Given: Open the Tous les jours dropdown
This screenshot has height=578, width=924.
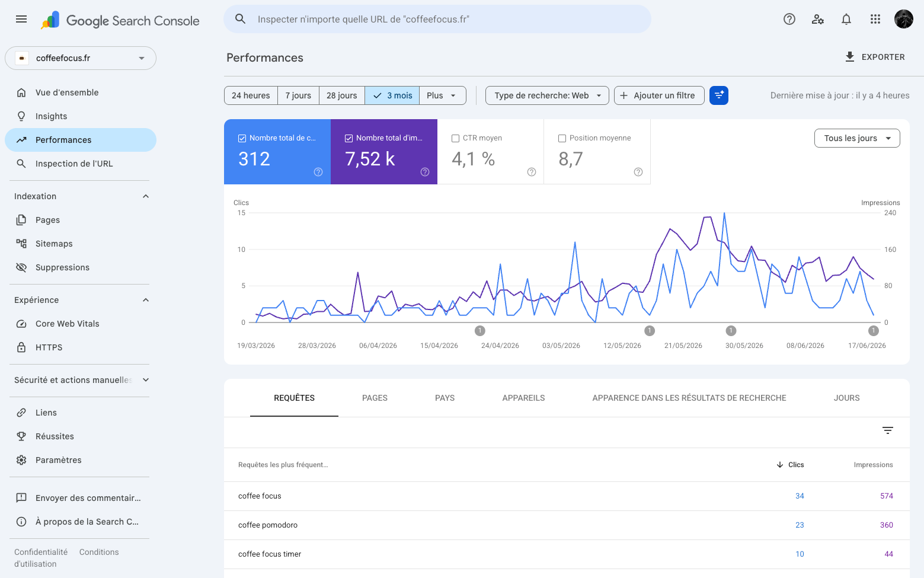Looking at the screenshot, I should point(857,138).
